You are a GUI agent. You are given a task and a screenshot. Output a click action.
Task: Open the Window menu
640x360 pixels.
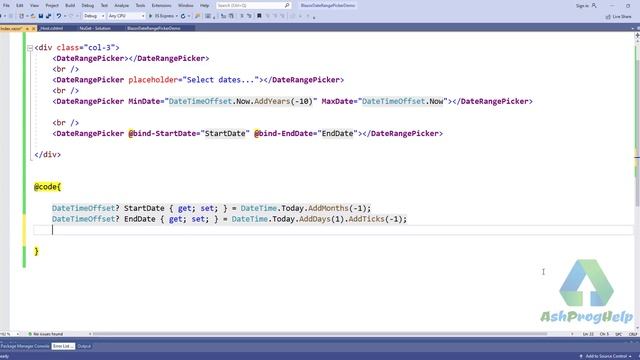(x=186, y=5)
